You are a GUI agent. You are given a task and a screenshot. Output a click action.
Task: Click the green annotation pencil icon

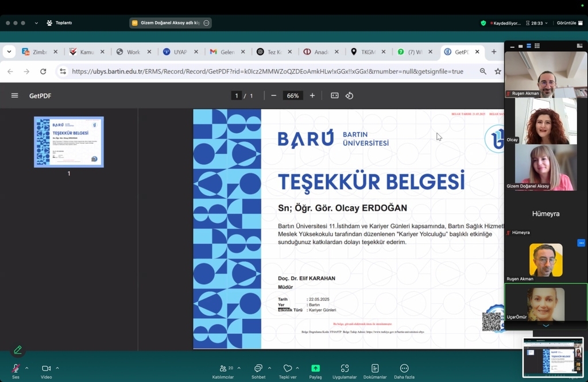(x=18, y=350)
